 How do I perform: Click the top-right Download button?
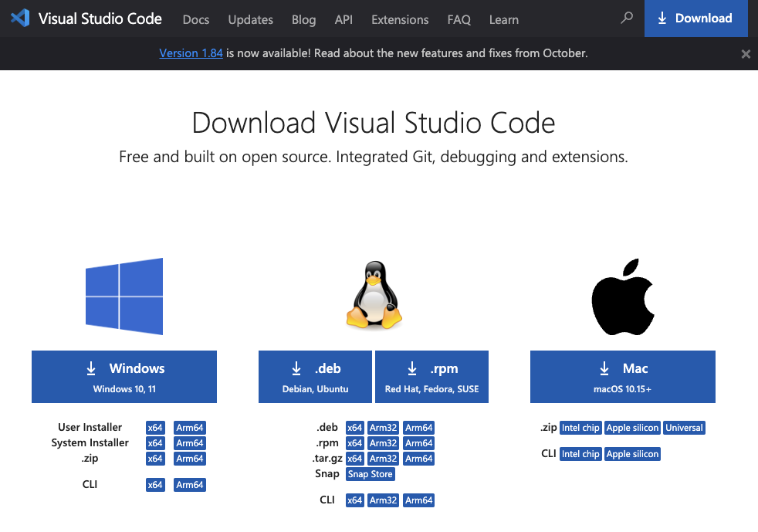[x=695, y=19]
